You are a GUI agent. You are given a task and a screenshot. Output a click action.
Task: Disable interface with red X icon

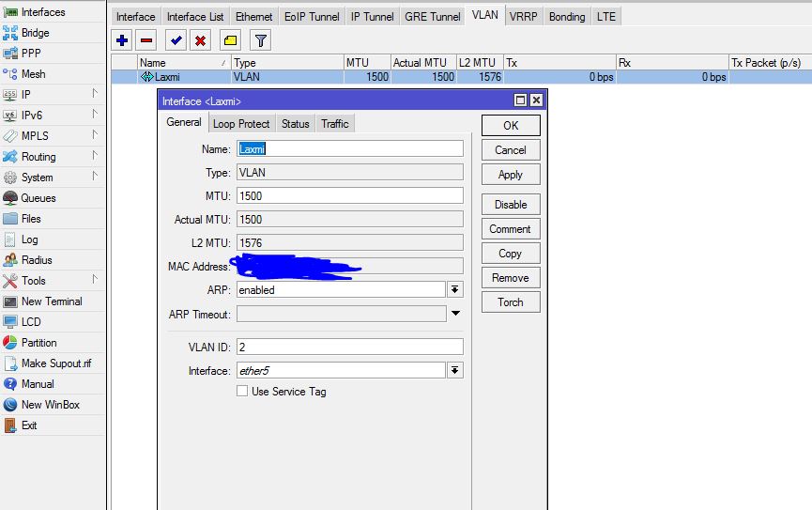point(200,40)
